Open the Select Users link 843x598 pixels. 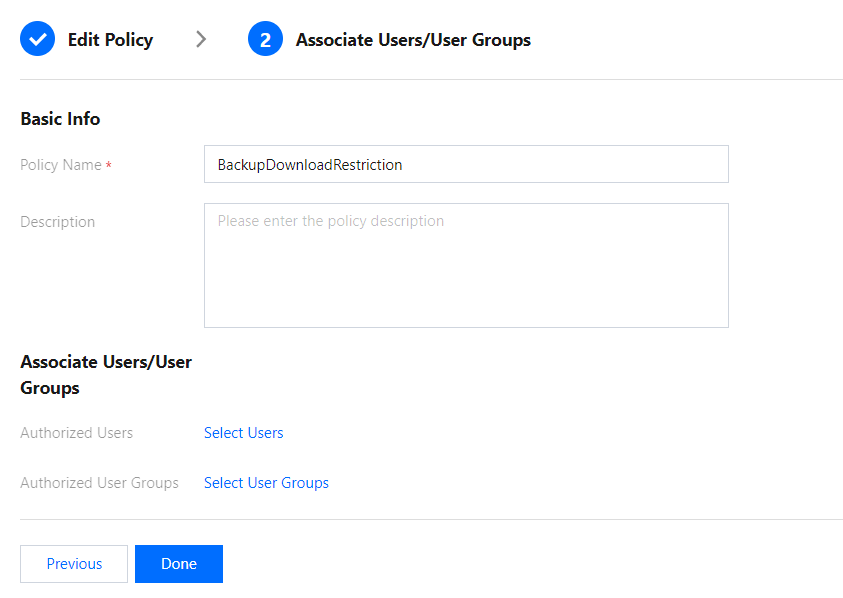click(243, 433)
